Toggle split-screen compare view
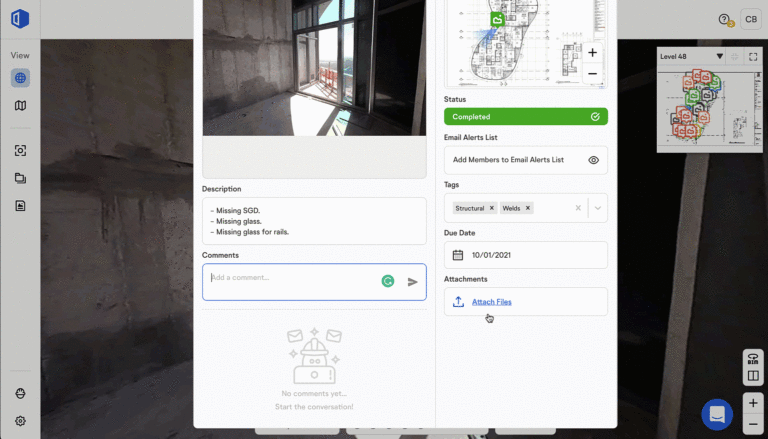Image resolution: width=768 pixels, height=439 pixels. coord(752,376)
